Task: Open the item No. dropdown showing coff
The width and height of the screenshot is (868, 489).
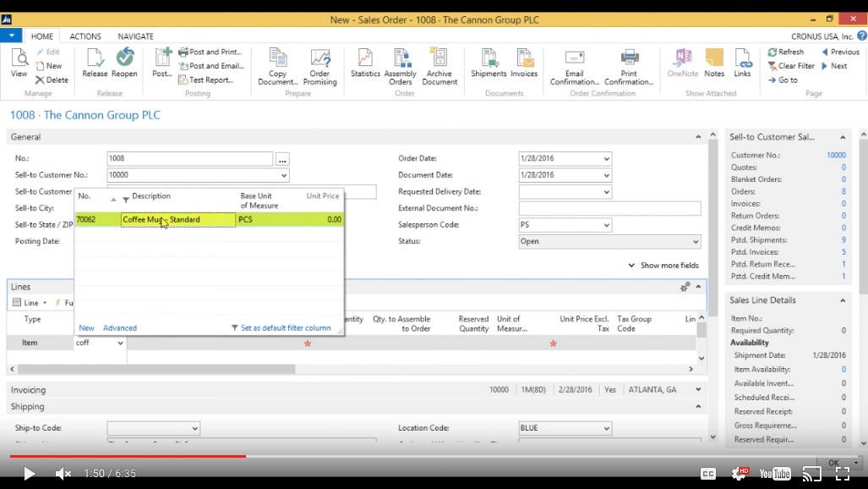Action: [x=119, y=343]
